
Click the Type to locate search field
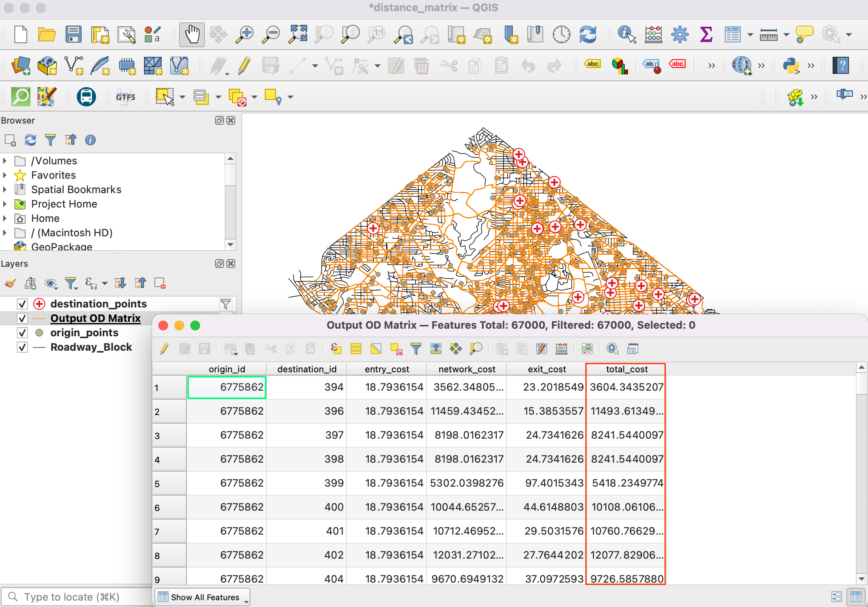pyautogui.click(x=76, y=597)
